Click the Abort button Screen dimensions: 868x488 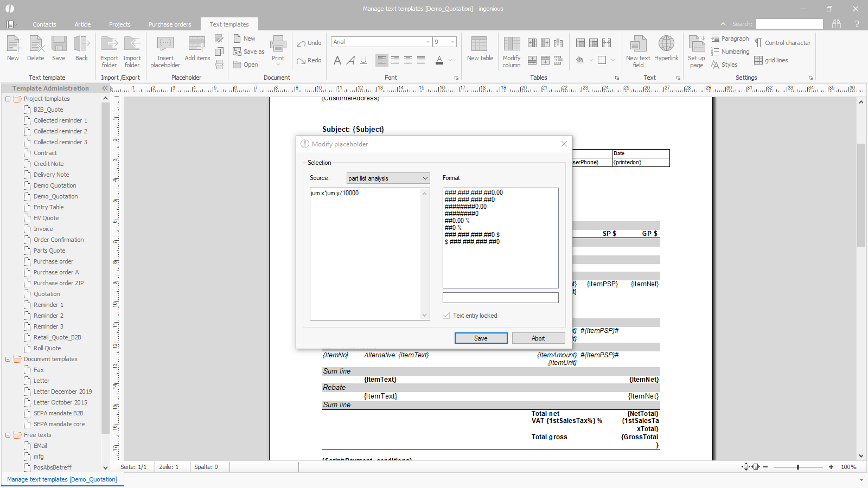538,338
